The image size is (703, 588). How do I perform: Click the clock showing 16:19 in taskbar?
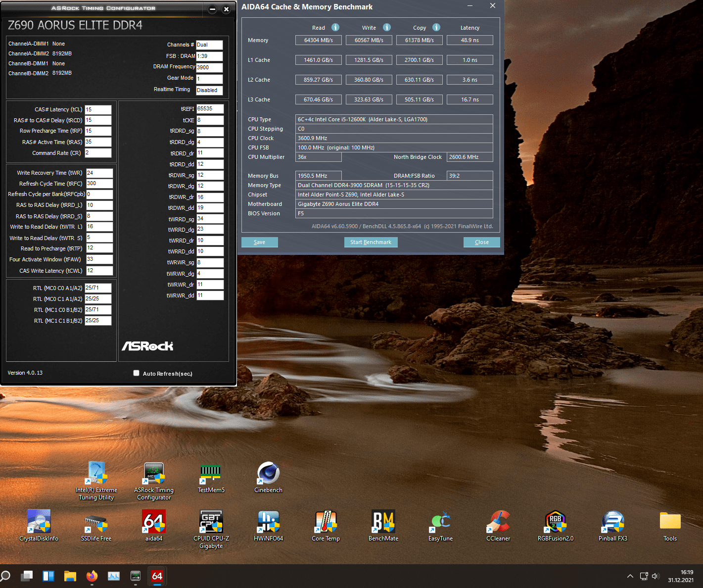pyautogui.click(x=687, y=572)
